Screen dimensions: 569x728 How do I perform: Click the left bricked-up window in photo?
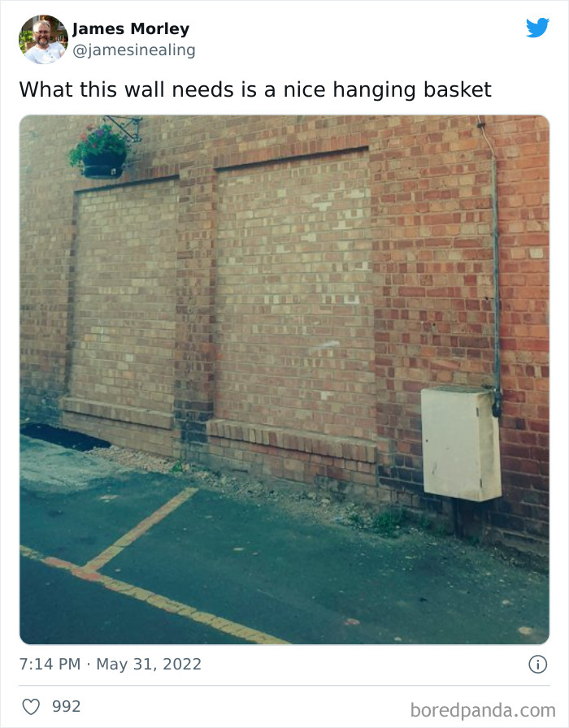(124, 297)
